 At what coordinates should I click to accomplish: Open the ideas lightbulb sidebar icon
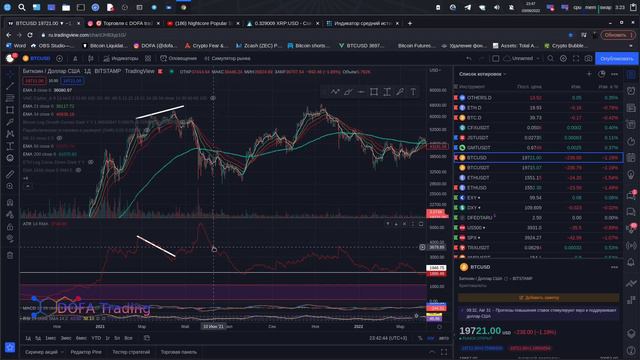[x=631, y=175]
